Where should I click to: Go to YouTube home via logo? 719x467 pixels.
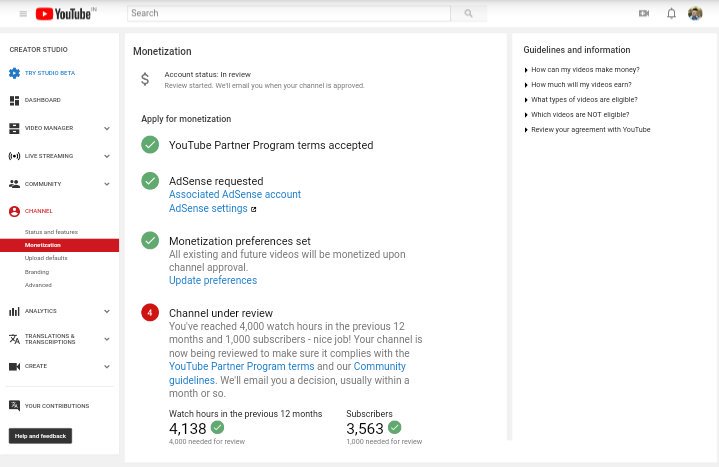[x=63, y=14]
